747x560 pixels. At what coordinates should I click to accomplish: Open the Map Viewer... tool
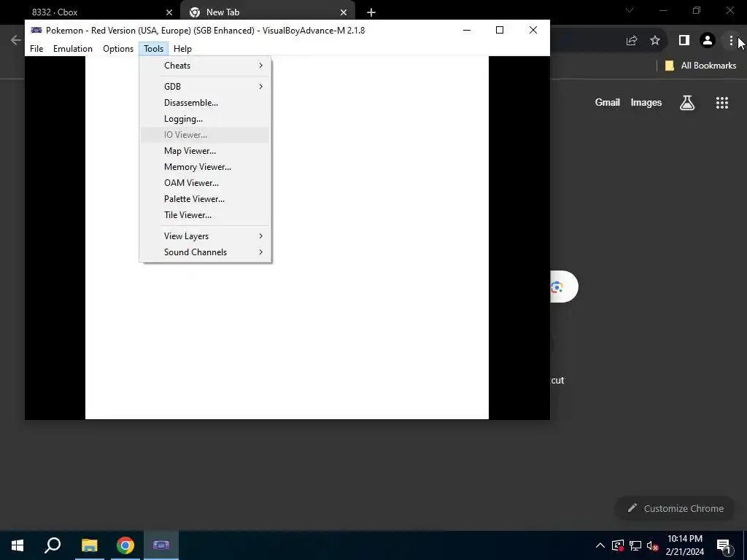click(x=205, y=150)
